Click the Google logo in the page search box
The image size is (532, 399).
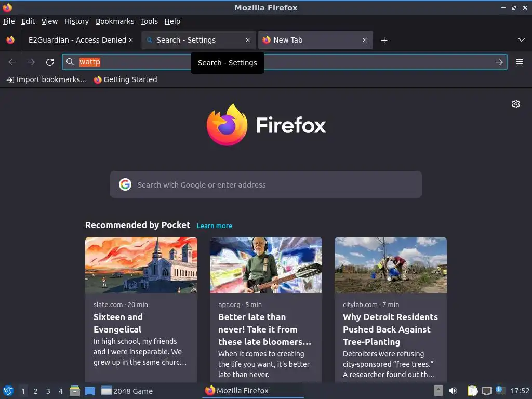125,184
